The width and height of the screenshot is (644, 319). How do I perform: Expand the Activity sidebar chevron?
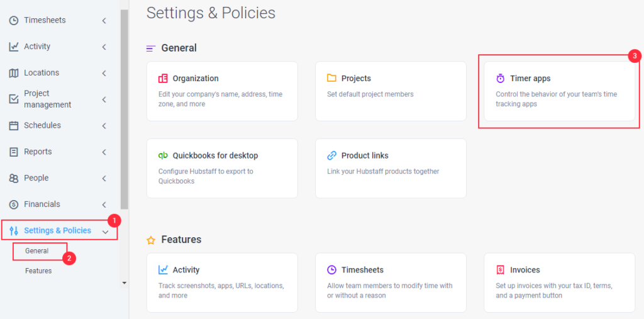pos(104,47)
